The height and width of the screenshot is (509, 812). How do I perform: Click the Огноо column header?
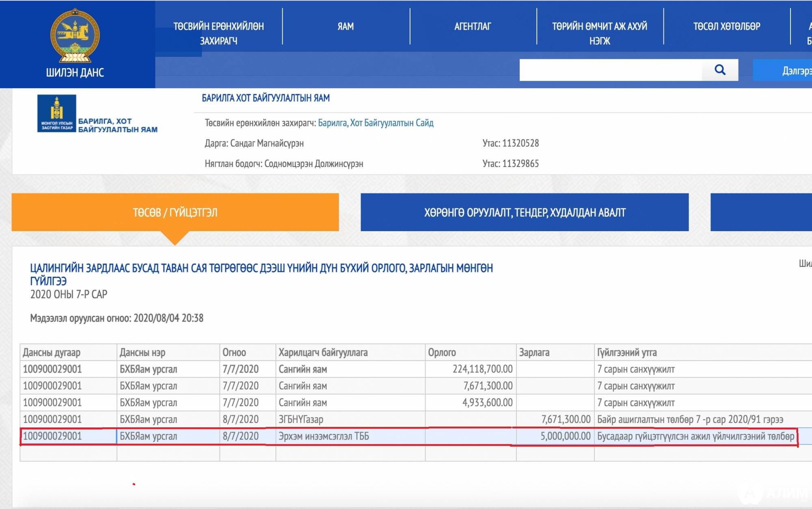(248, 352)
